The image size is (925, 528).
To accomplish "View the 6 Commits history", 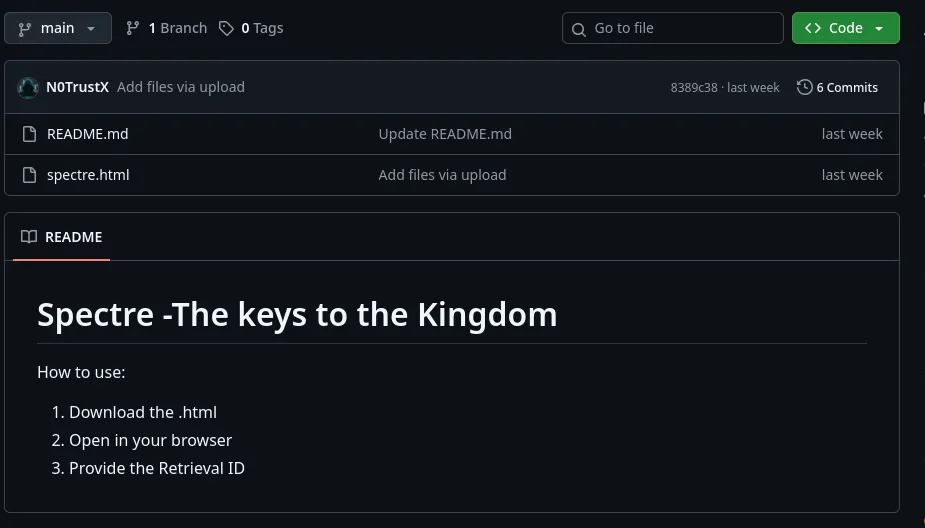I will (x=846, y=87).
